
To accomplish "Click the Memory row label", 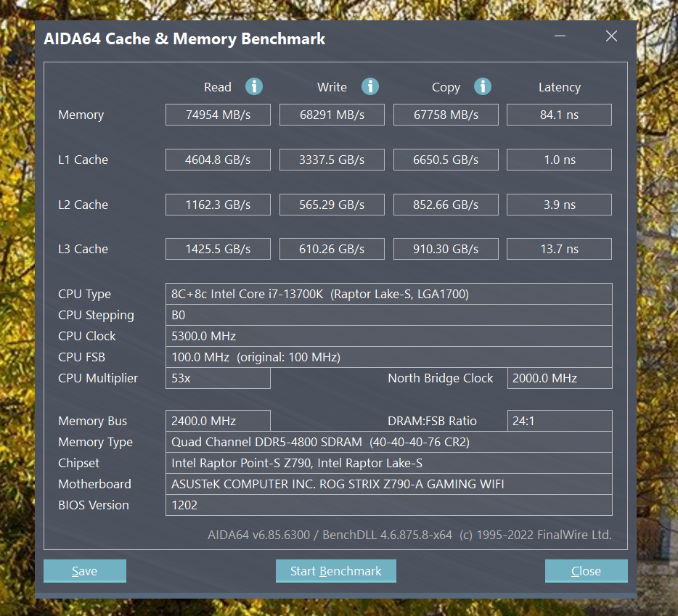I will click(x=81, y=115).
